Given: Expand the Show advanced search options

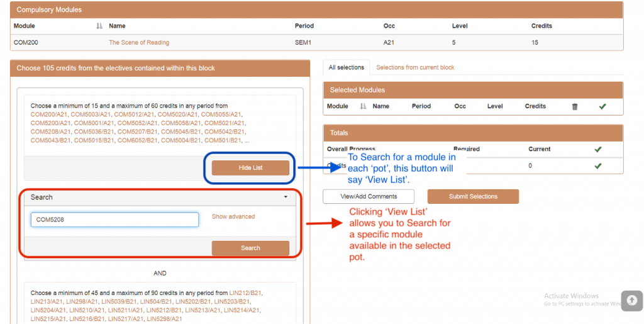Looking at the screenshot, I should 233,216.
